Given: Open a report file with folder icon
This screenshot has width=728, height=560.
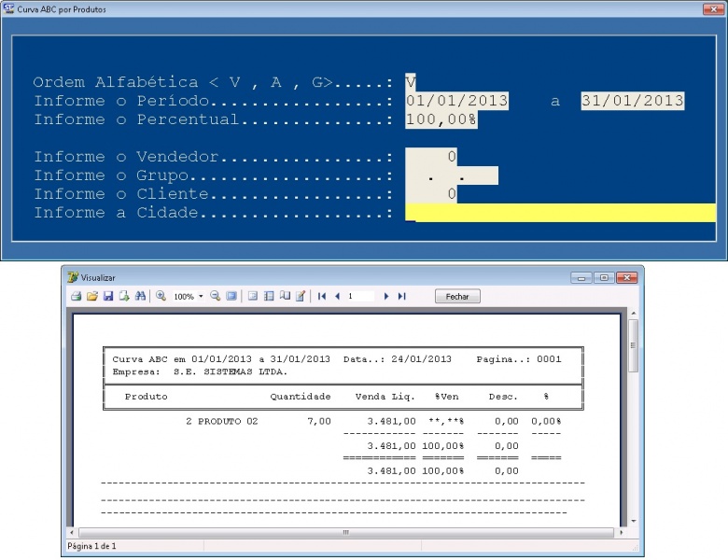Looking at the screenshot, I should pyautogui.click(x=92, y=296).
